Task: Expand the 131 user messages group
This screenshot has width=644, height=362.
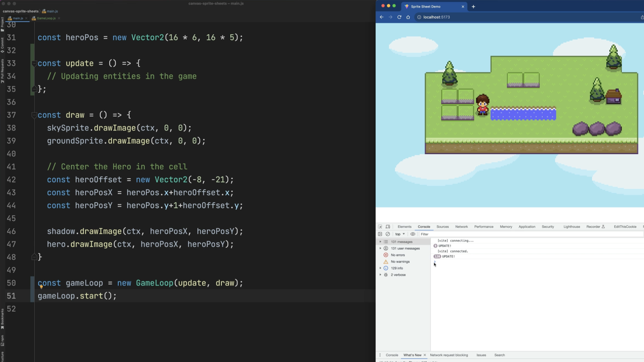Action: pos(380,248)
